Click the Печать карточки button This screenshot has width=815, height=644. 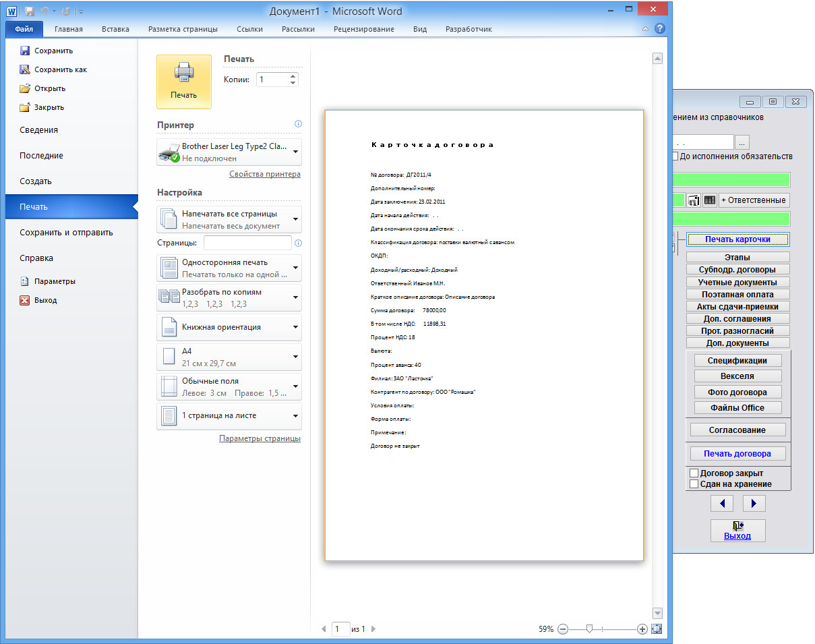(x=738, y=239)
